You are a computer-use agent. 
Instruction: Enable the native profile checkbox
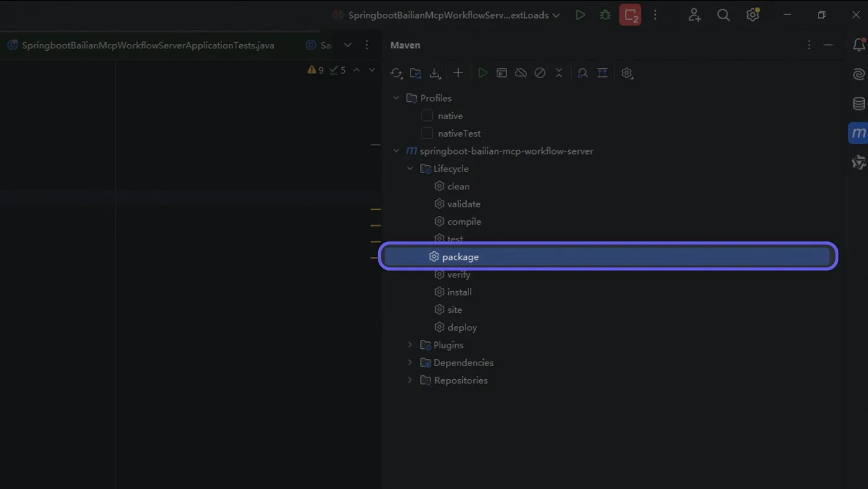(x=427, y=115)
